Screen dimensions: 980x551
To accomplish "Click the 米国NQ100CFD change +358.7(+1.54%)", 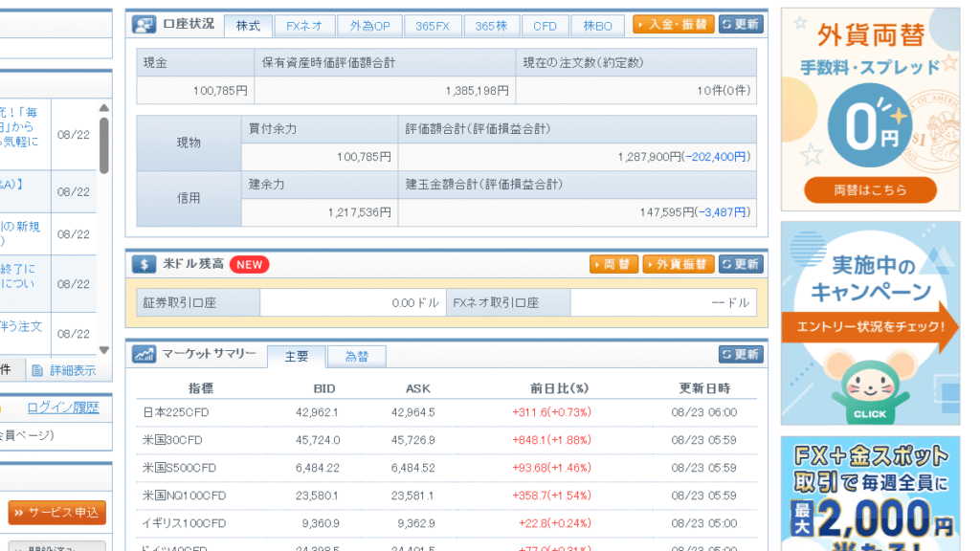I will click(x=551, y=496).
